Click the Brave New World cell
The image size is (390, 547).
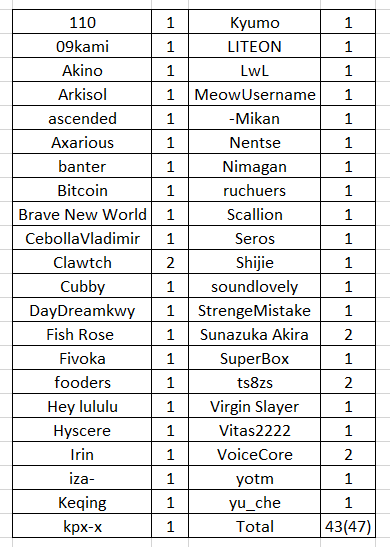coord(82,214)
